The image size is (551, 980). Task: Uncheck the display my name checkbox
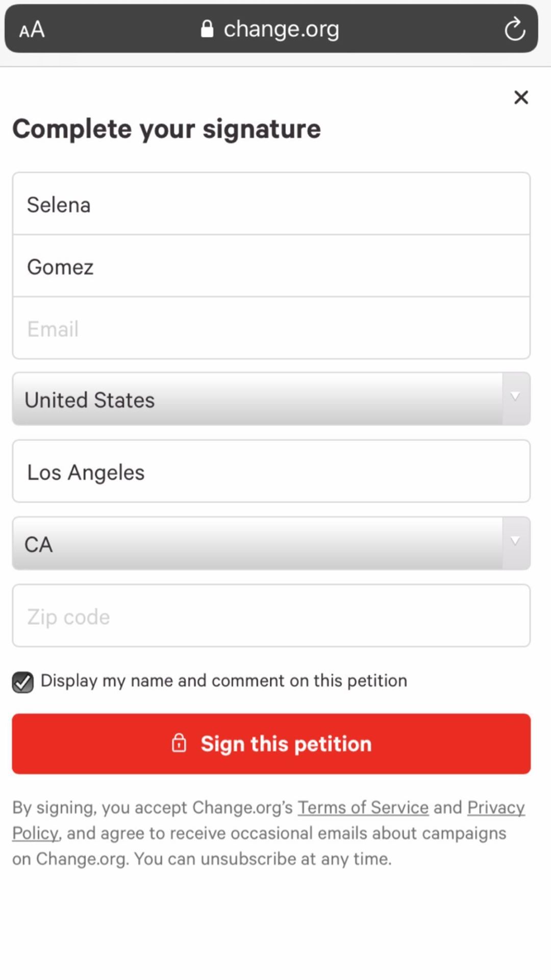click(23, 681)
